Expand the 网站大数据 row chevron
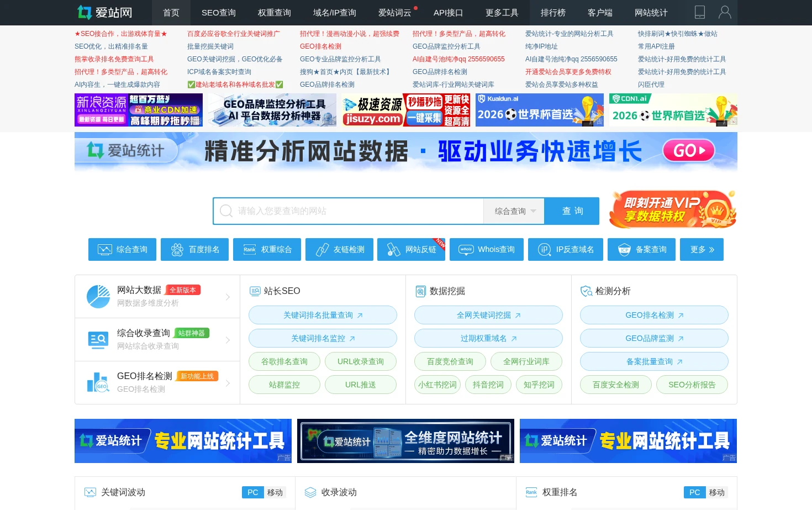The height and width of the screenshot is (510, 812). (228, 297)
